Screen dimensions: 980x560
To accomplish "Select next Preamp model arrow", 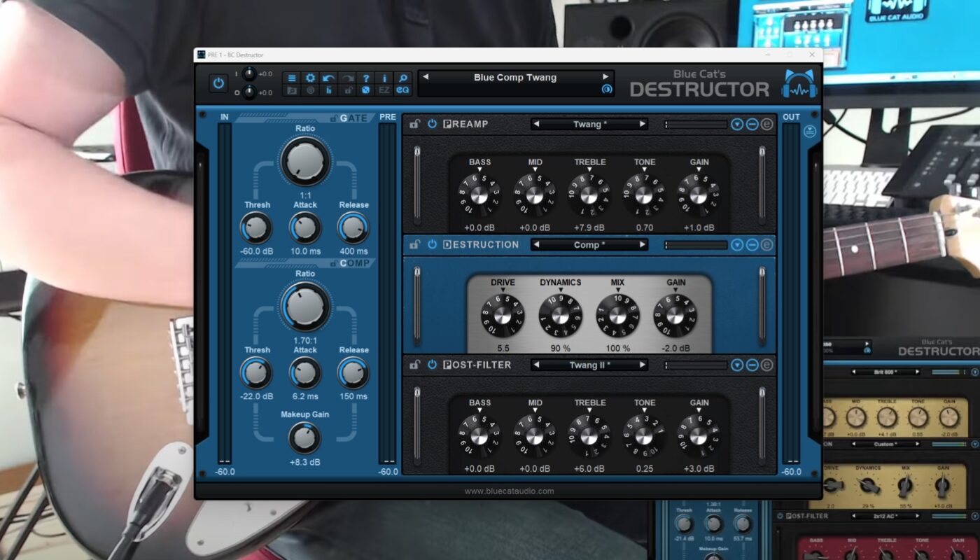I will click(x=642, y=125).
